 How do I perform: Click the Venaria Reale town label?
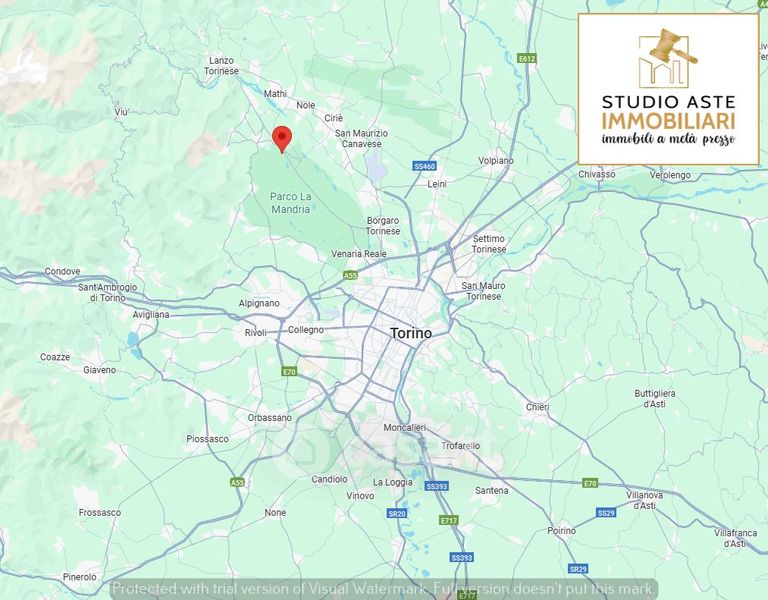[x=359, y=254]
